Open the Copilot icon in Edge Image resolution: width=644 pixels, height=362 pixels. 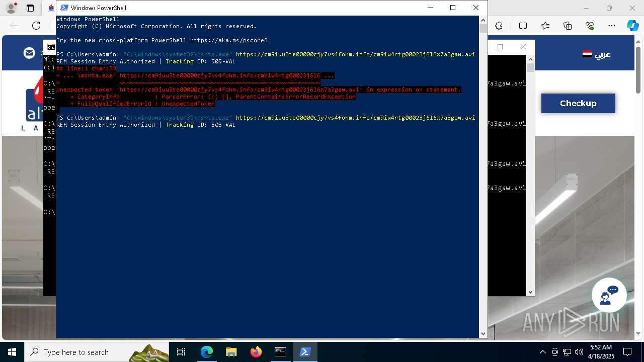click(632, 26)
